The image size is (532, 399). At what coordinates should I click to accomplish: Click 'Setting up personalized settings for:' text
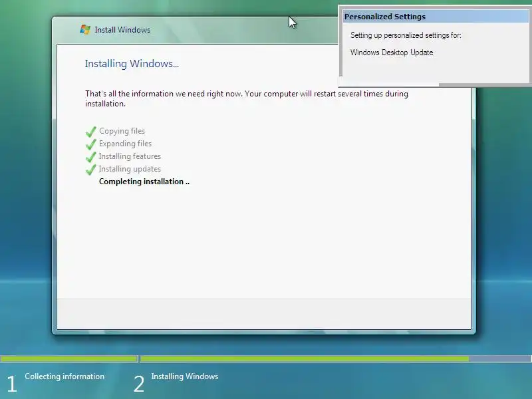pyautogui.click(x=406, y=35)
